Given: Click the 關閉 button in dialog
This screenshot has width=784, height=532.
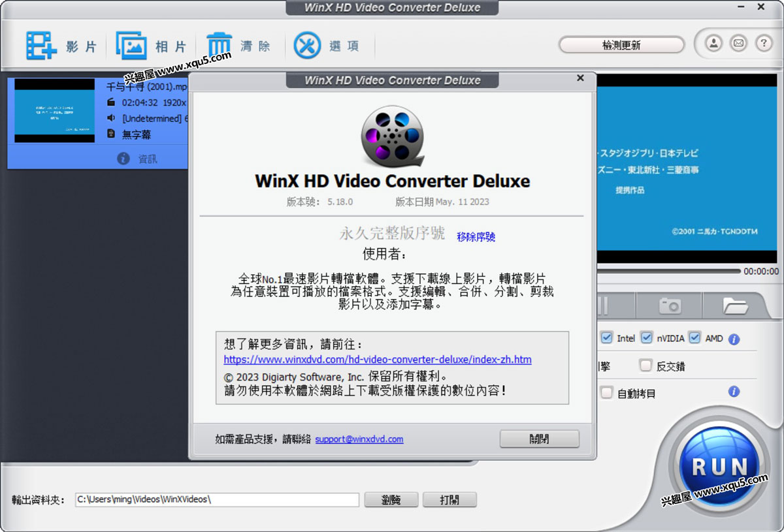Looking at the screenshot, I should (x=539, y=439).
